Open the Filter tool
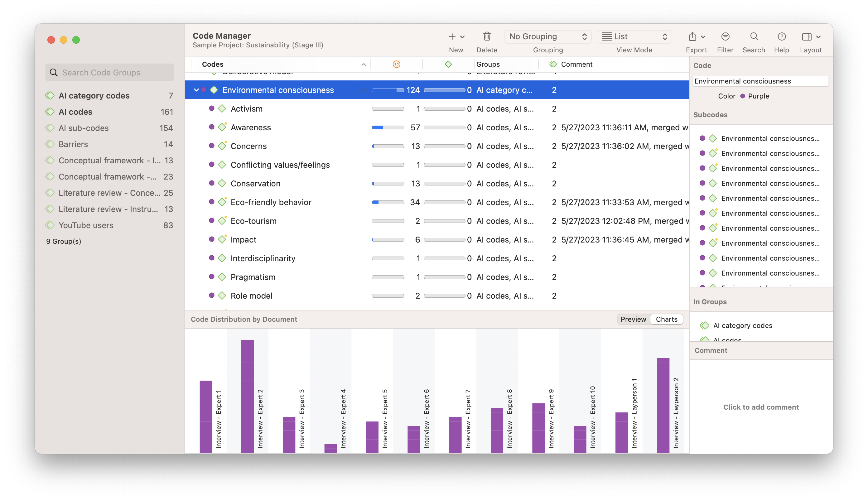Screen dimensions: 868x500 725,36
